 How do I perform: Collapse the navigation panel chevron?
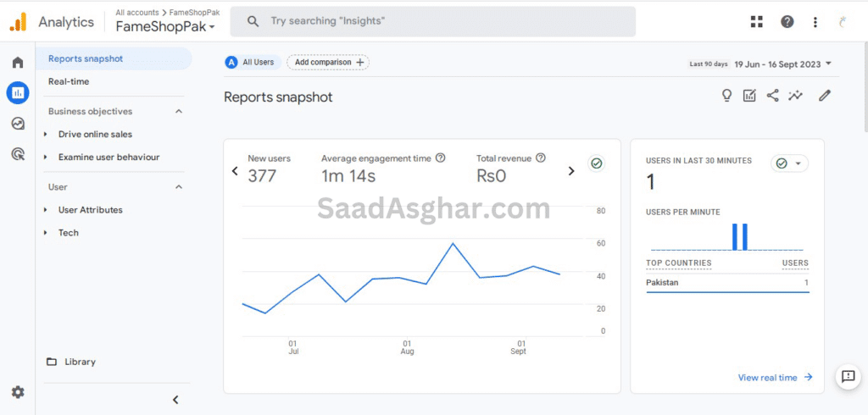(x=175, y=400)
